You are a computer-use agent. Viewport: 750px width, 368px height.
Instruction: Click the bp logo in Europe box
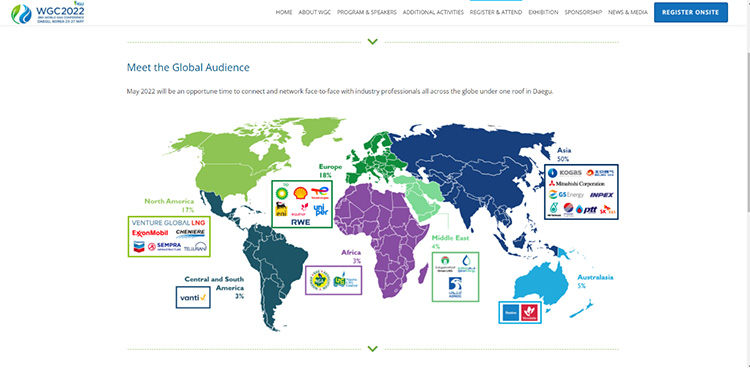282,192
